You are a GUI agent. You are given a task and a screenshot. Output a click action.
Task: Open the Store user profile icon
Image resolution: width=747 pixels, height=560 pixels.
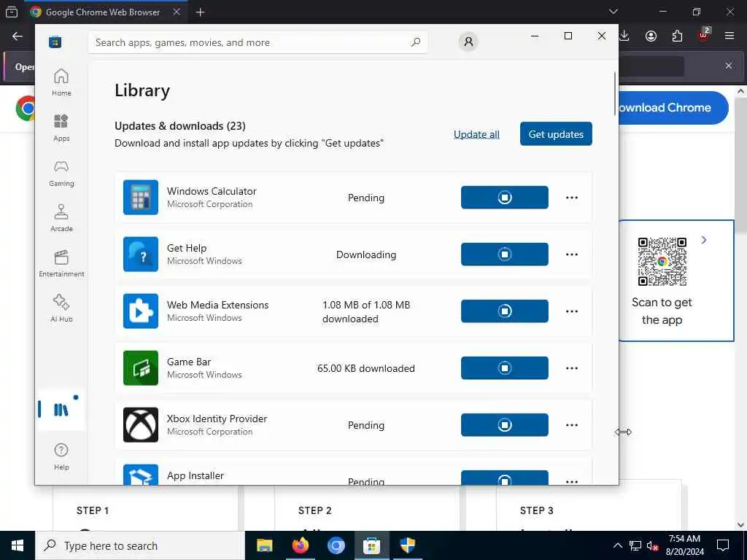pos(468,42)
